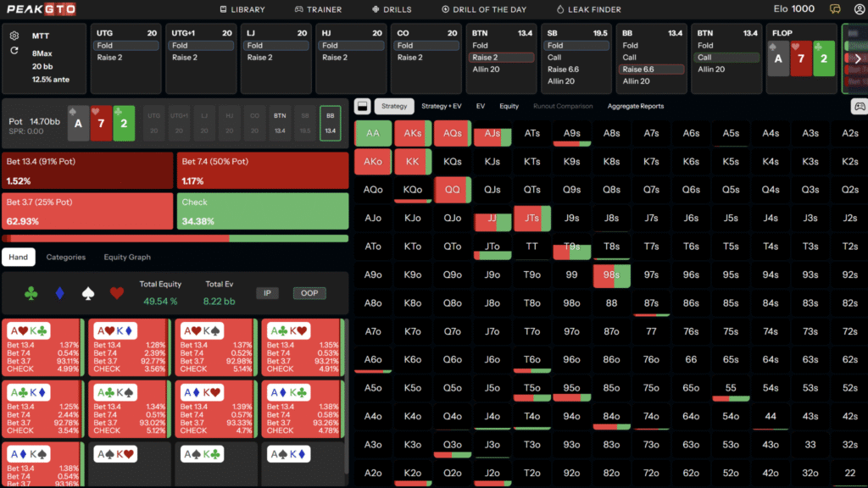Open the Equity Graph tab
Image resolution: width=868 pixels, height=488 pixels.
126,257
